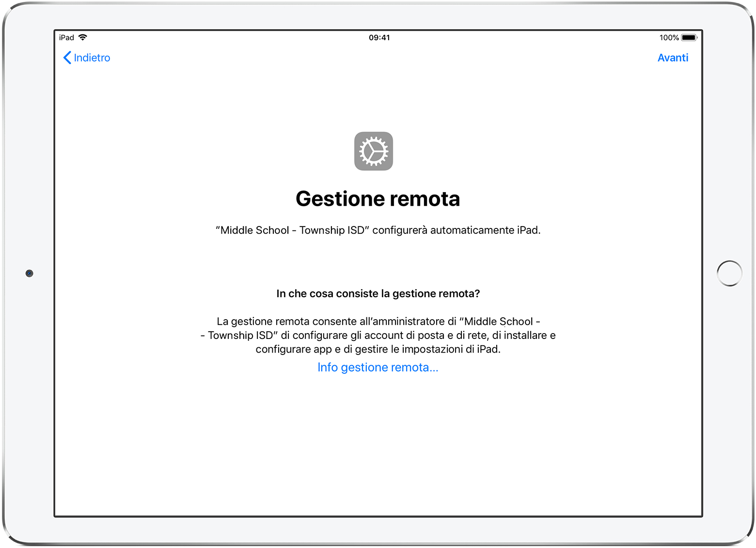Tap the 'In che cosa consiste' question heading
The height and width of the screenshot is (548, 756).
point(378,294)
